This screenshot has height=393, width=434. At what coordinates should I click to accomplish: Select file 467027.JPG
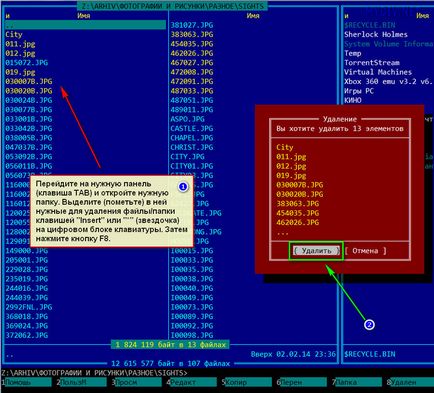pos(192,63)
